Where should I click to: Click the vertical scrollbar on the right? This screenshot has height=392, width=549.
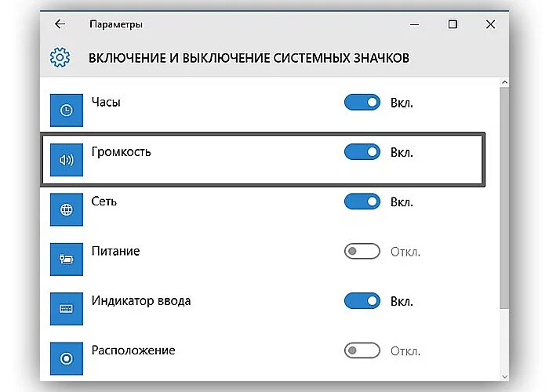(503, 196)
